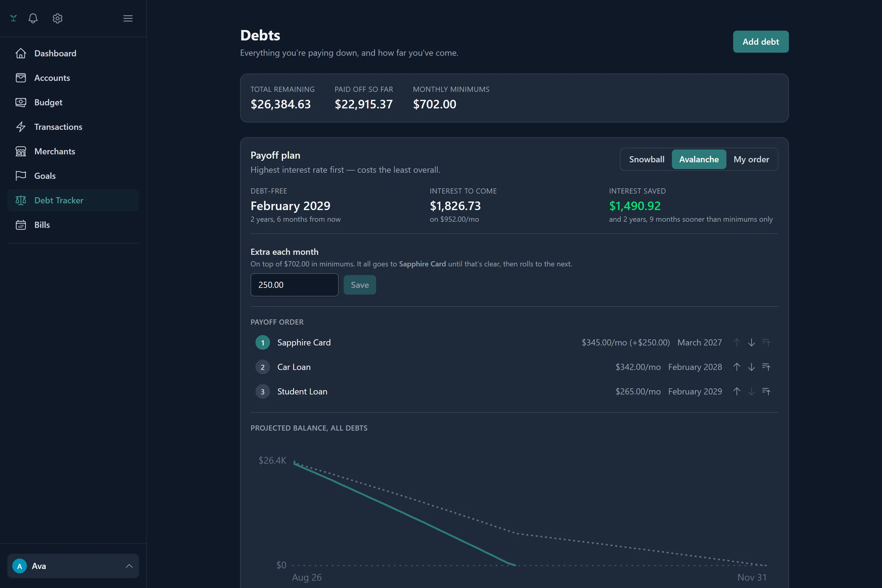Screen dimensions: 882x588
Task: Move Sapphire Card down in order
Action: tap(751, 342)
